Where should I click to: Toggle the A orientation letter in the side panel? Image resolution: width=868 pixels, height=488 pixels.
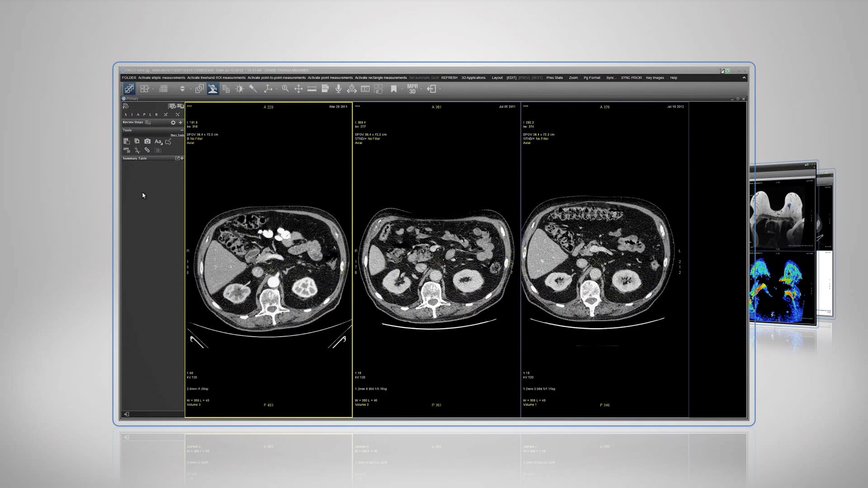[x=138, y=115]
